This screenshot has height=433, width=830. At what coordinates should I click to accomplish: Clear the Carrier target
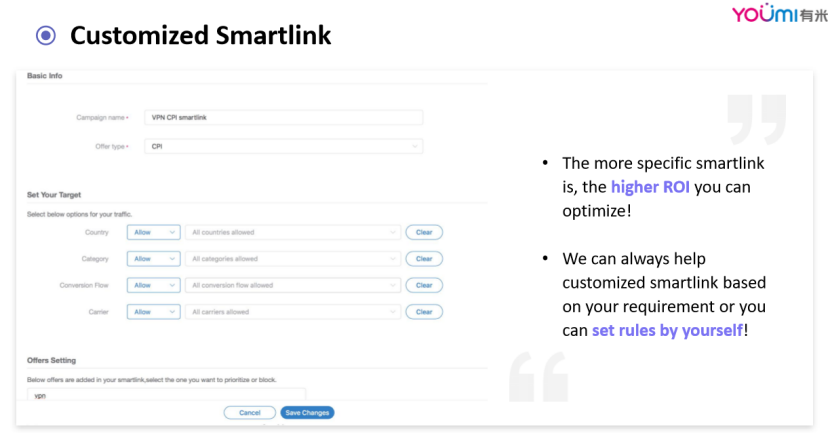click(424, 312)
